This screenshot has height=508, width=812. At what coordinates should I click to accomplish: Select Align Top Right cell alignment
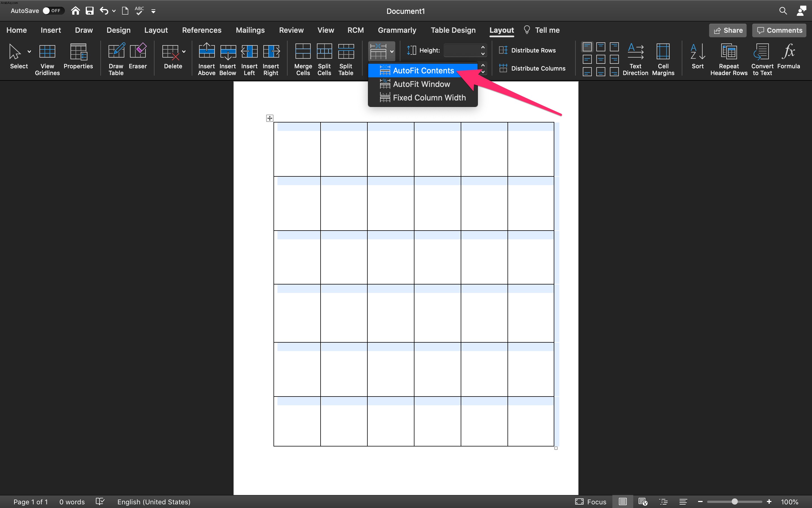pos(614,47)
